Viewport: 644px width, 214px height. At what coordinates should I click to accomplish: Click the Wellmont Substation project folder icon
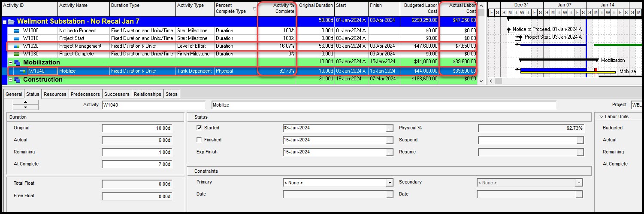tap(11, 21)
